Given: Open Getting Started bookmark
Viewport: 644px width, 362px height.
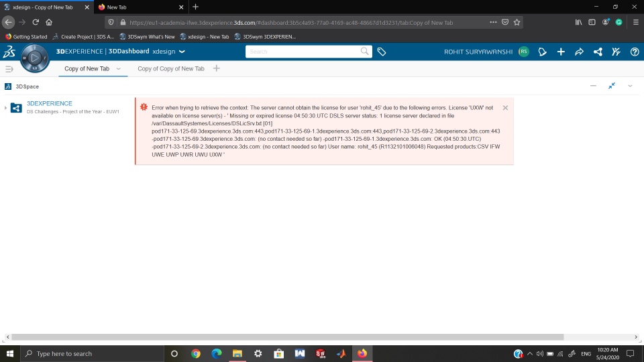Looking at the screenshot, I should pos(26,36).
